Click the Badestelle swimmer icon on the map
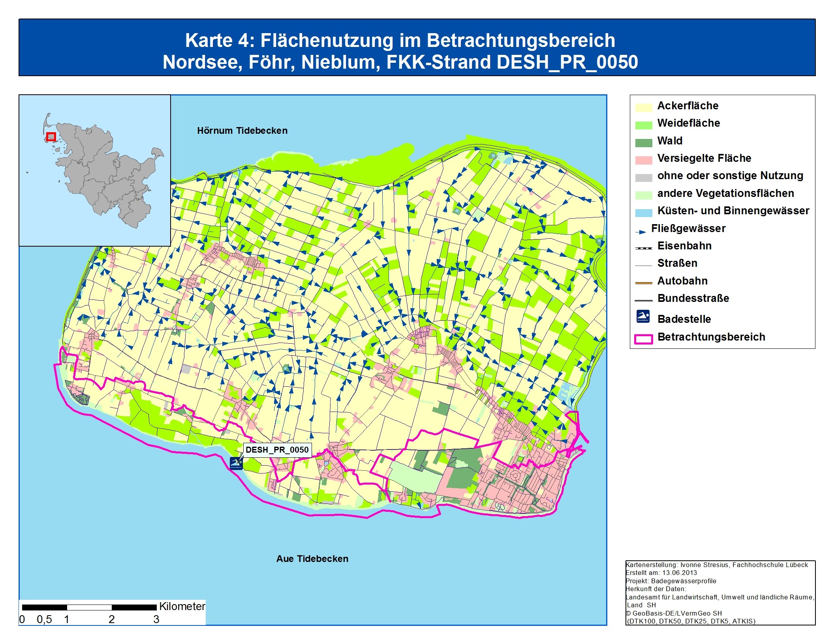Image resolution: width=834 pixels, height=644 pixels. point(236,463)
